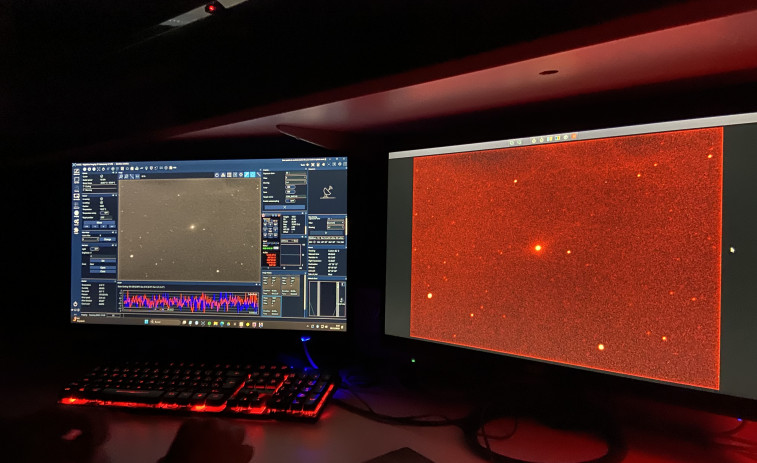The height and width of the screenshot is (463, 757).
Task: Switch to the Sky Atlas sidebar tab
Action: [x=76, y=182]
